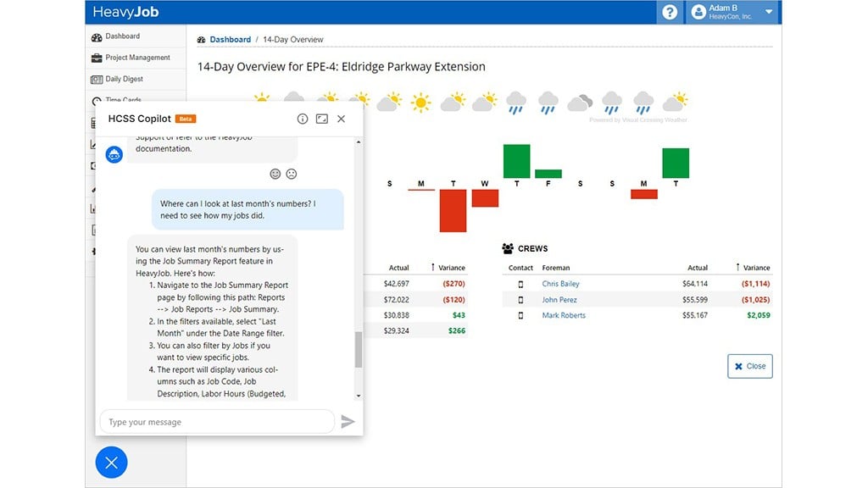Click the HCSS Copilot info icon

pyautogui.click(x=303, y=119)
